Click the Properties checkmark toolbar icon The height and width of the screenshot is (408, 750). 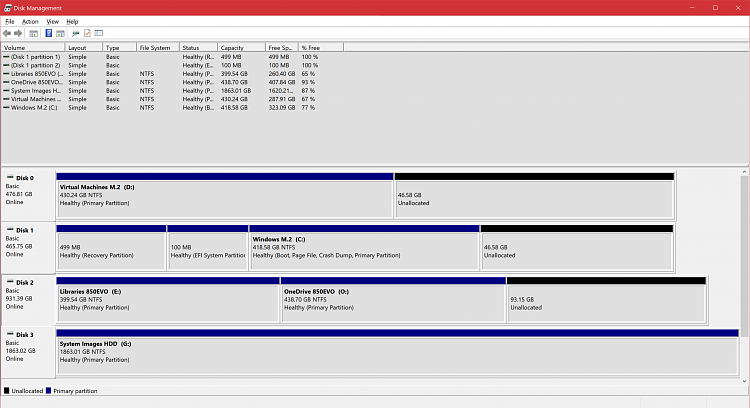point(87,33)
